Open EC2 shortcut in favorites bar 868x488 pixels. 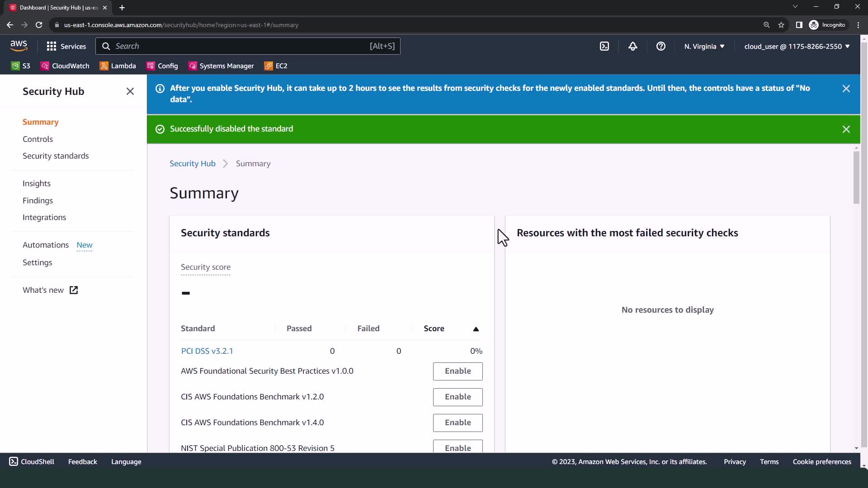click(x=276, y=66)
